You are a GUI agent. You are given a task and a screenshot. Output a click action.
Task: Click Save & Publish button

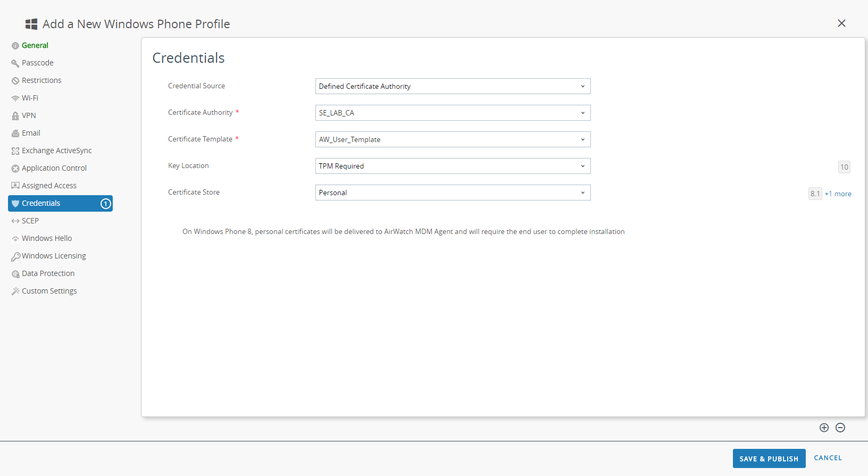769,458
